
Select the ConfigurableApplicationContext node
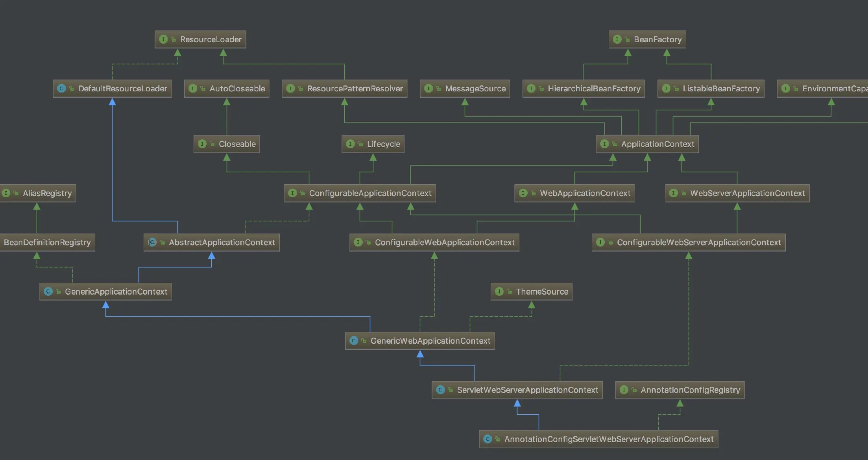point(370,193)
